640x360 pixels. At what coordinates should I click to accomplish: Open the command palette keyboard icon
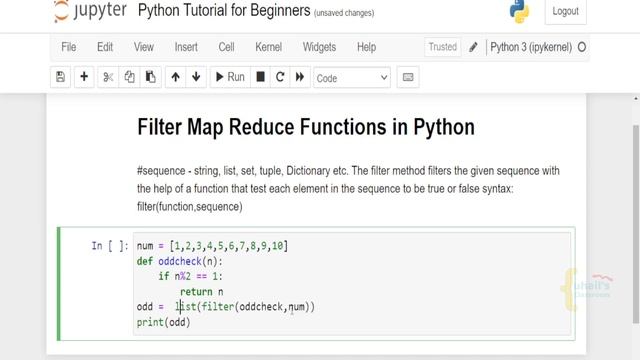click(x=408, y=77)
